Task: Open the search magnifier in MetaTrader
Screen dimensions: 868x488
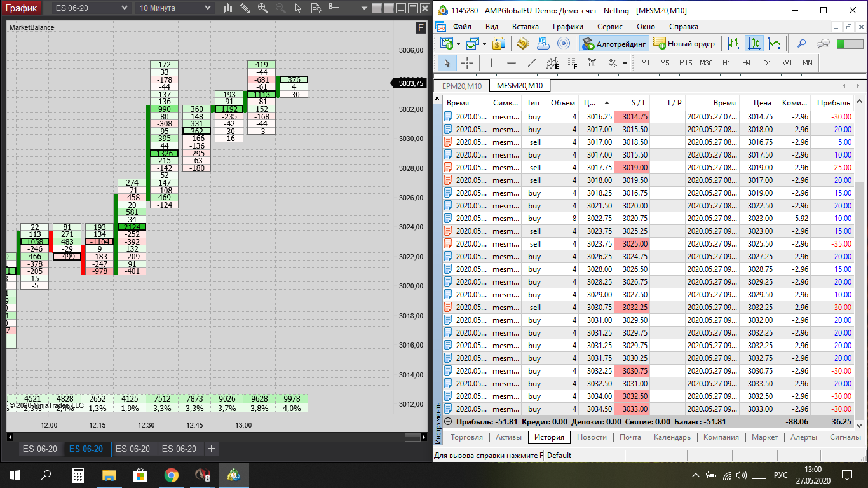Action: pyautogui.click(x=802, y=43)
